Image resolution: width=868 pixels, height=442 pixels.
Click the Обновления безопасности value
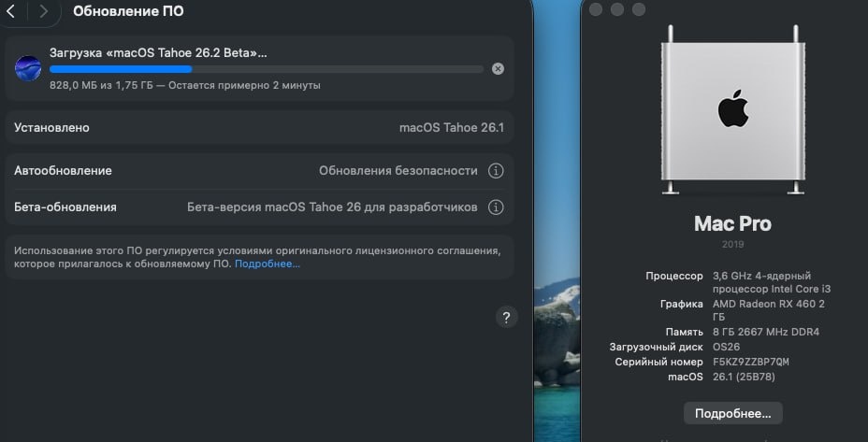(x=398, y=171)
